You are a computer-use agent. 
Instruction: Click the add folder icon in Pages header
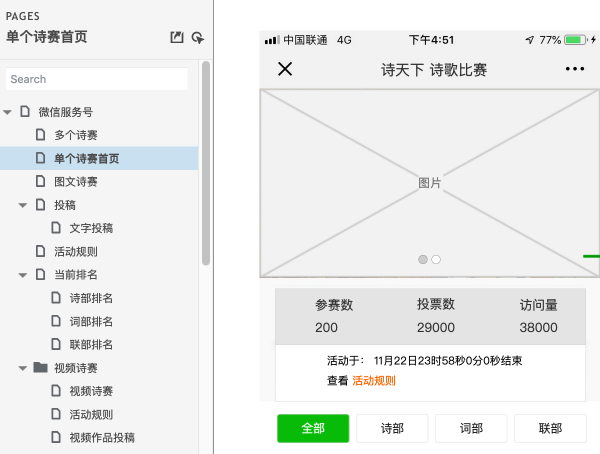point(198,38)
